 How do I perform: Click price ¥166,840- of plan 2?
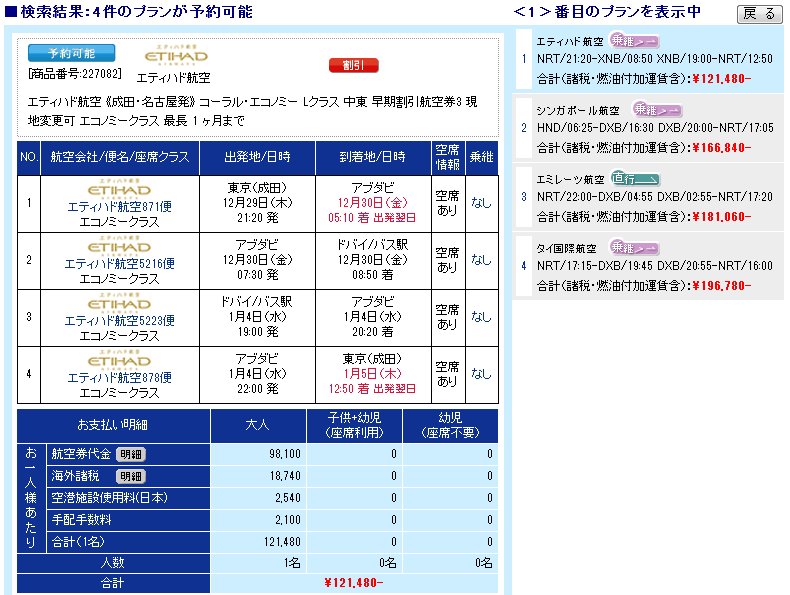(x=721, y=148)
